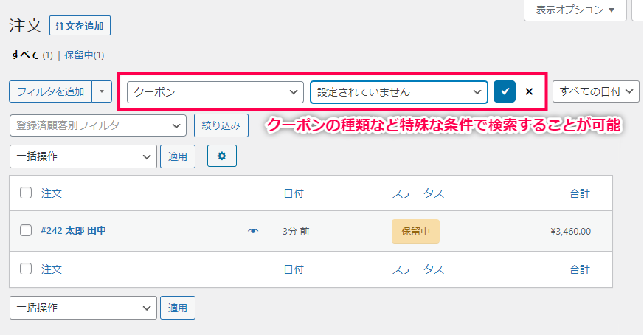This screenshot has height=335, width=644.
Task: Preview order #242 with the eye icon
Action: pos(253,231)
